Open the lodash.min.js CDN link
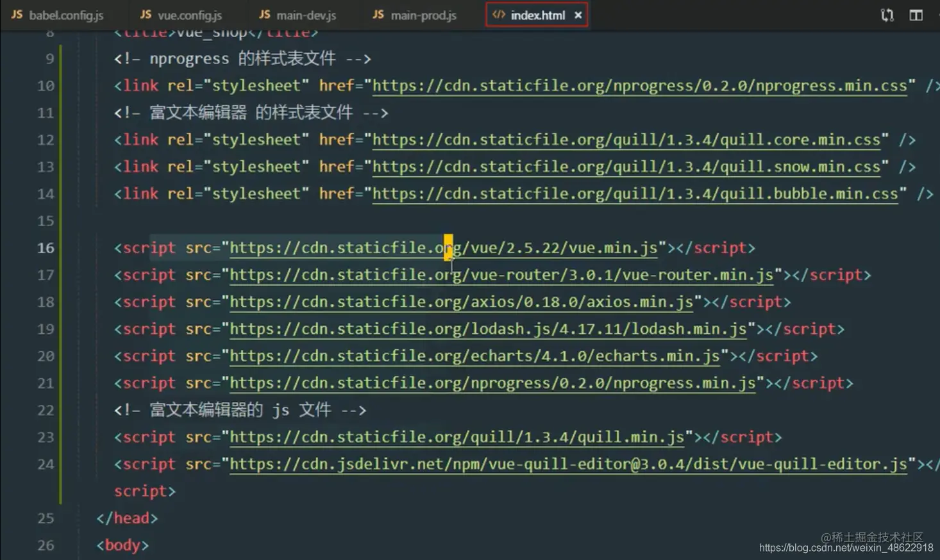 (489, 329)
